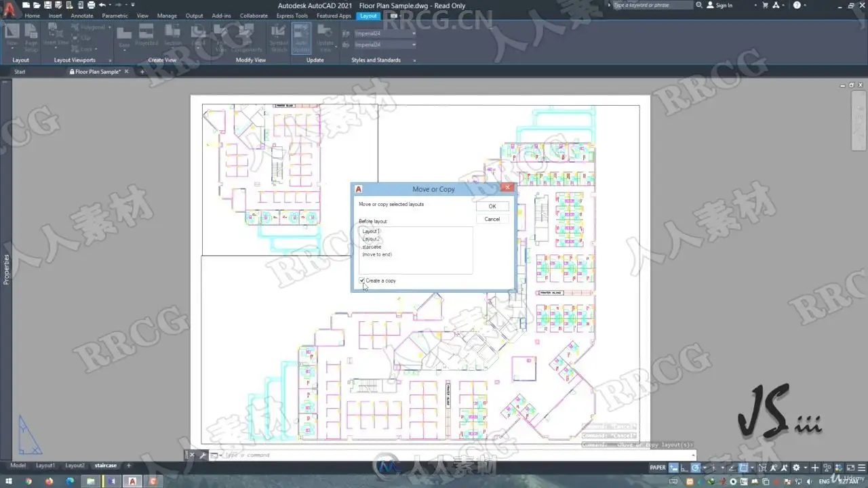The width and height of the screenshot is (868, 488).
Task: Open the top ImperialD4 style dropdown
Action: [x=413, y=33]
